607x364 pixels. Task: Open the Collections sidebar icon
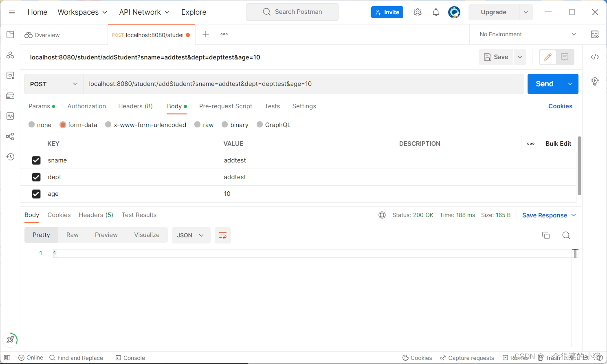pyautogui.click(x=10, y=35)
